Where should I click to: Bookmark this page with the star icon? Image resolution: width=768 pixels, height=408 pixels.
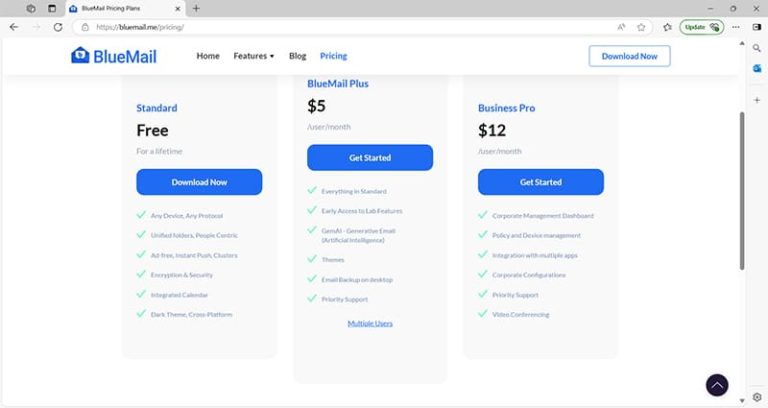[641, 27]
